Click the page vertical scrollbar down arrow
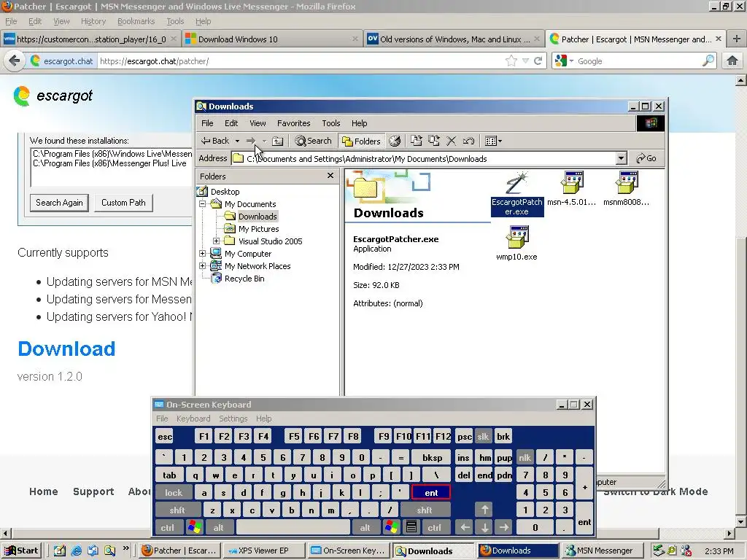This screenshot has width=747, height=560. (x=741, y=522)
